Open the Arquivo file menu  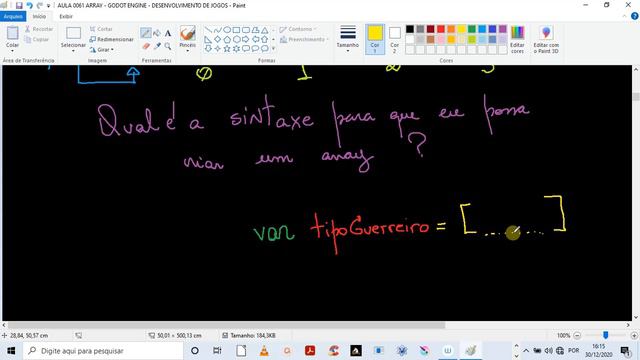pyautogui.click(x=13, y=16)
